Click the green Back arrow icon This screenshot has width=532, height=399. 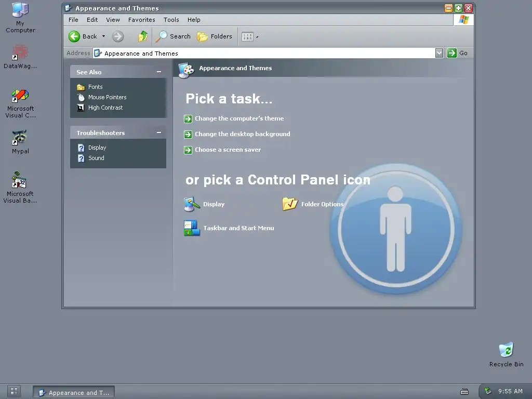(74, 36)
